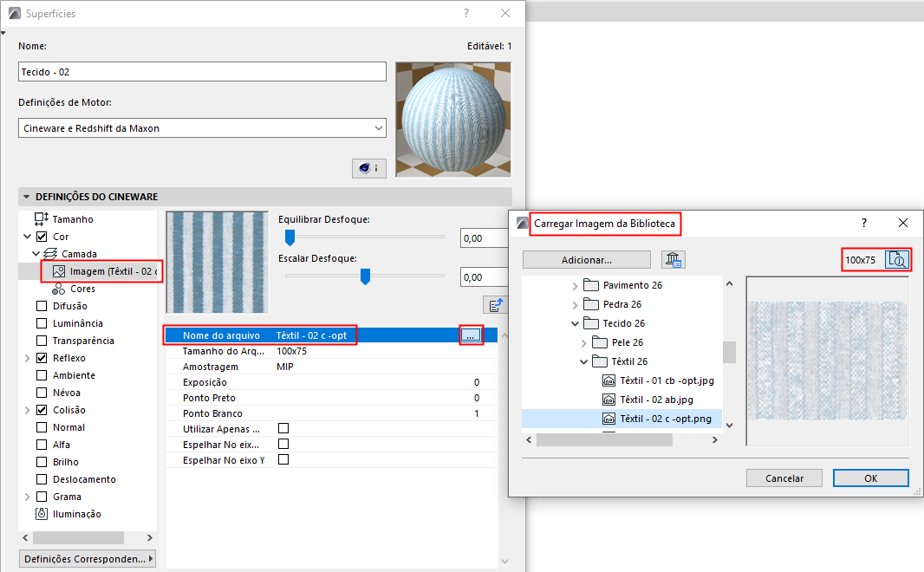
Task: Enable the Ambiente channel checkbox
Action: pos(42,375)
